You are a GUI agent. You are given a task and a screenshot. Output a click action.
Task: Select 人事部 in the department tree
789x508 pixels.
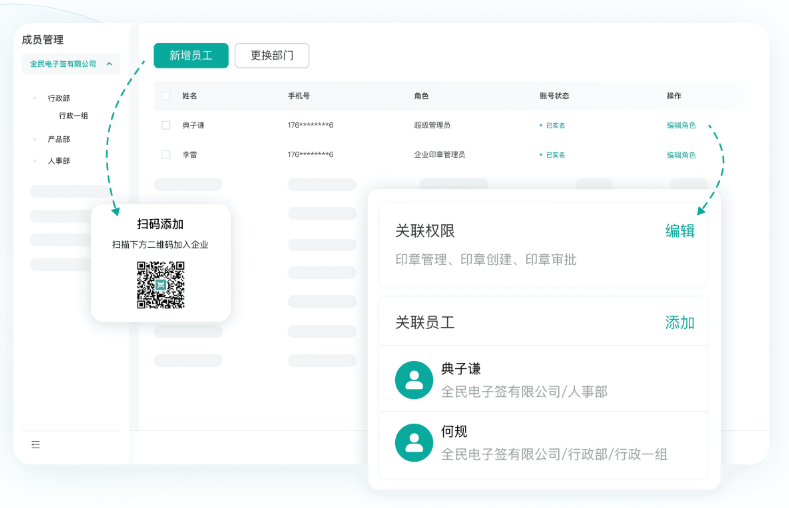pyautogui.click(x=59, y=161)
